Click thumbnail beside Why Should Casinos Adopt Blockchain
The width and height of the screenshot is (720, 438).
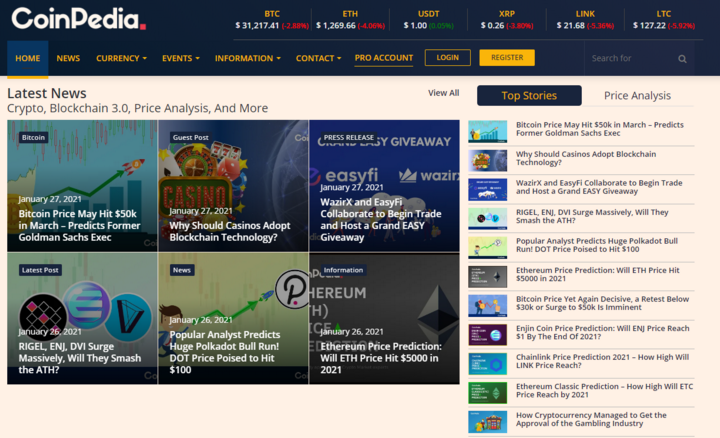coord(488,161)
